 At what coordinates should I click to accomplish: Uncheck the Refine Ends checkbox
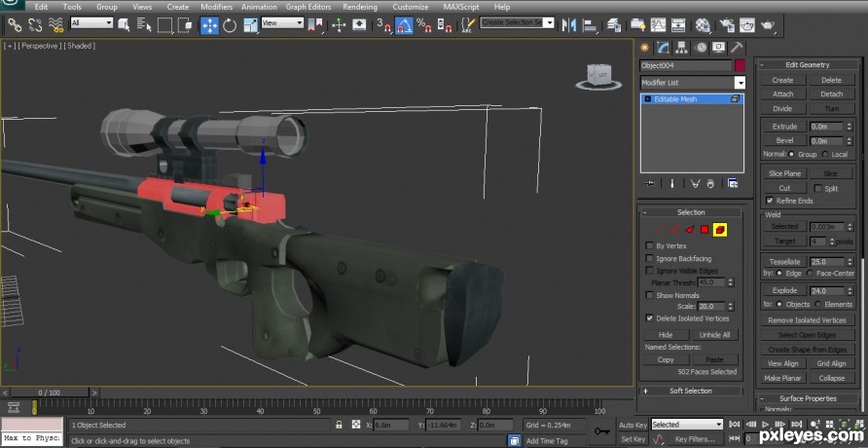[770, 201]
